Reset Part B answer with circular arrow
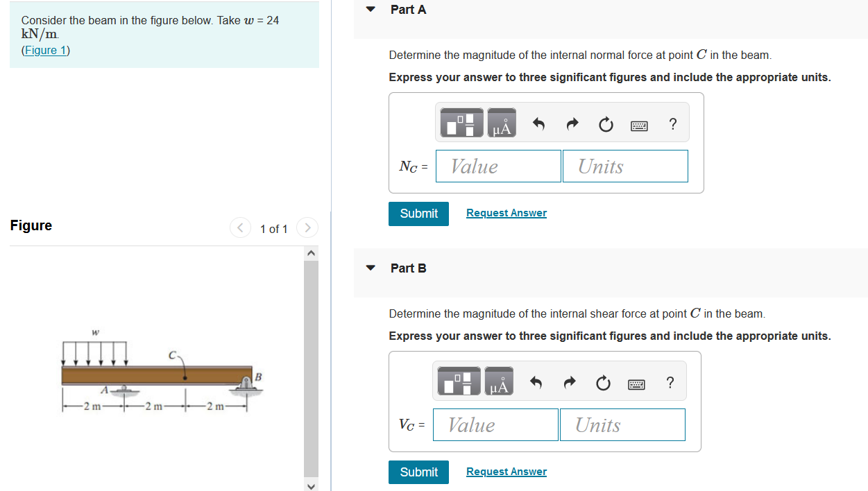The width and height of the screenshot is (868, 491). pyautogui.click(x=602, y=384)
